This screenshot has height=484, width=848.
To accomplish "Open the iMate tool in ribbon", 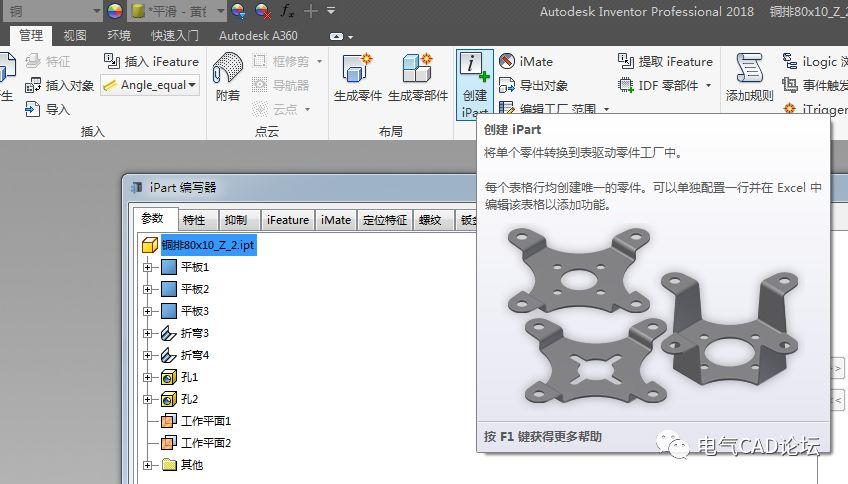I will coord(526,62).
